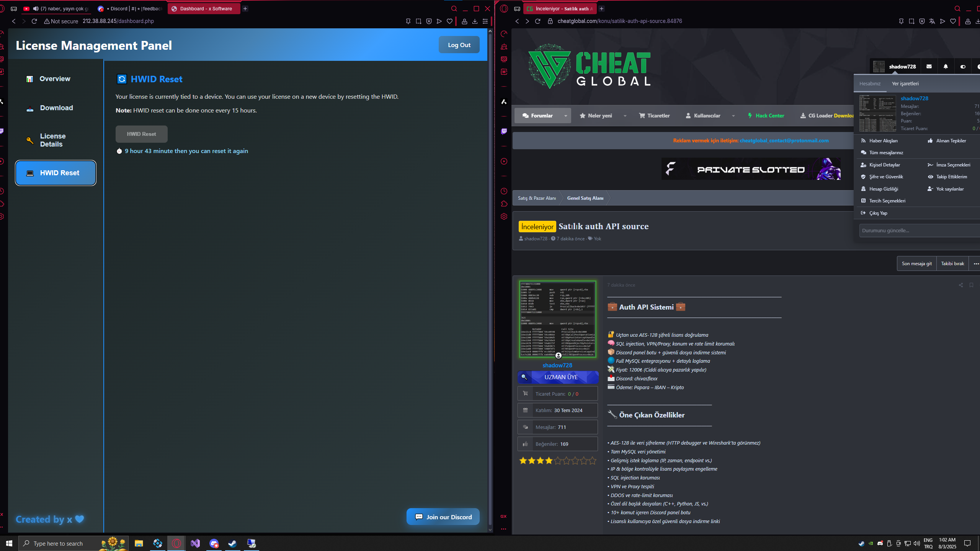This screenshot has height=551, width=980.
Task: Open a new tab in the left browser
Action: click(x=245, y=8)
